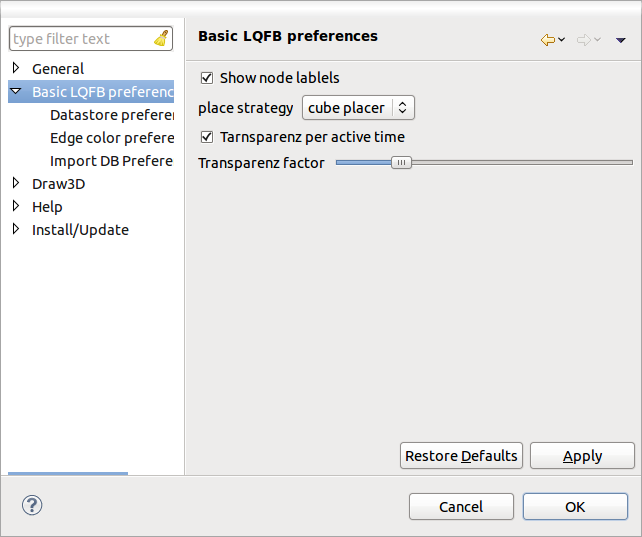Viewport: 642px width, 537px height.
Task: Click the Restore Defaults button
Action: [461, 456]
